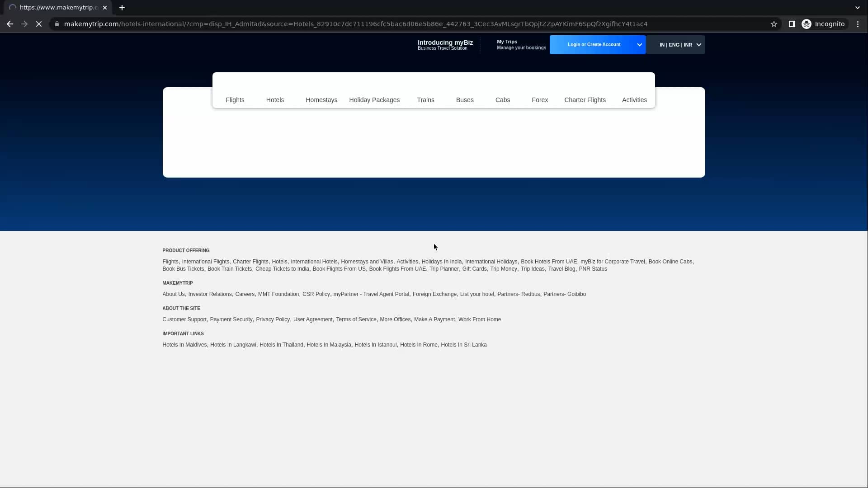Open My Trips manage bookings
Image resolution: width=868 pixels, height=488 pixels.
tap(521, 45)
